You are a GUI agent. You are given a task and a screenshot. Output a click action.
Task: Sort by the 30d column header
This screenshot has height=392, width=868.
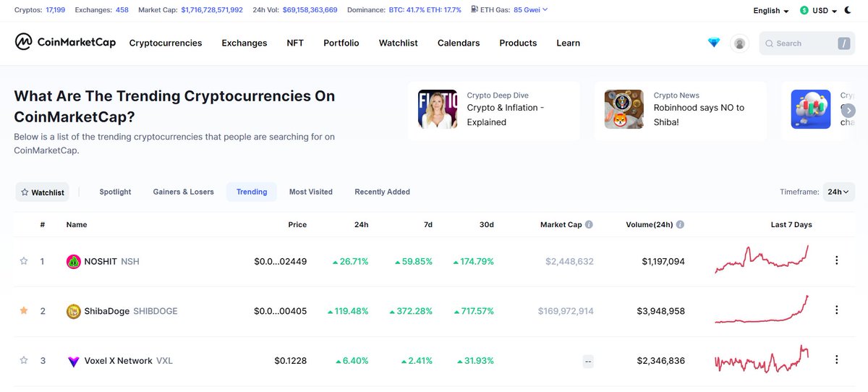tap(487, 225)
